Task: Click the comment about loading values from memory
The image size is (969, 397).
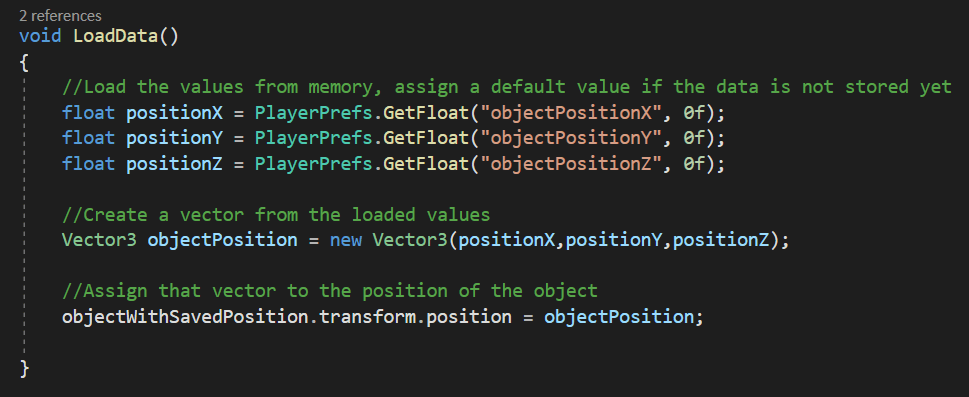Action: point(507,87)
